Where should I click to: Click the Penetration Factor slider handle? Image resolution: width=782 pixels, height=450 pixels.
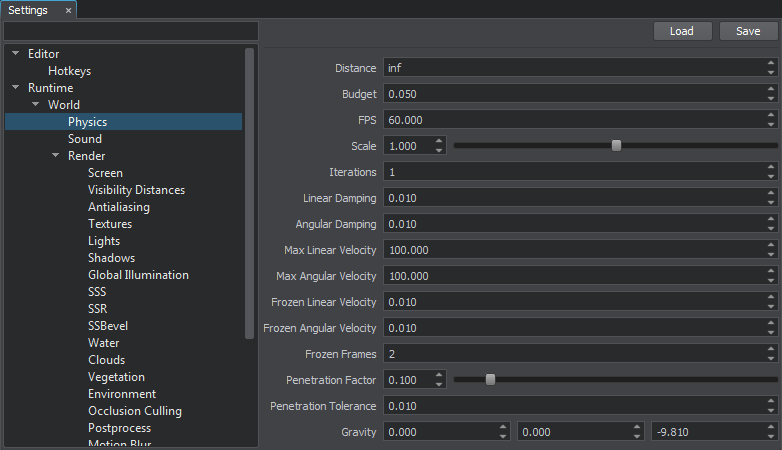point(490,379)
